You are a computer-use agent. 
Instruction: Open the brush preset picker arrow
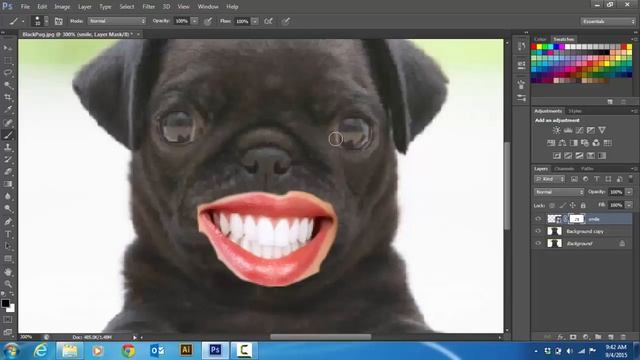pos(46,21)
